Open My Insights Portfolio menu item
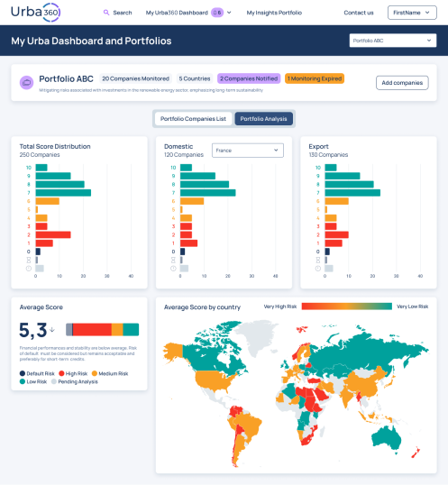 274,13
